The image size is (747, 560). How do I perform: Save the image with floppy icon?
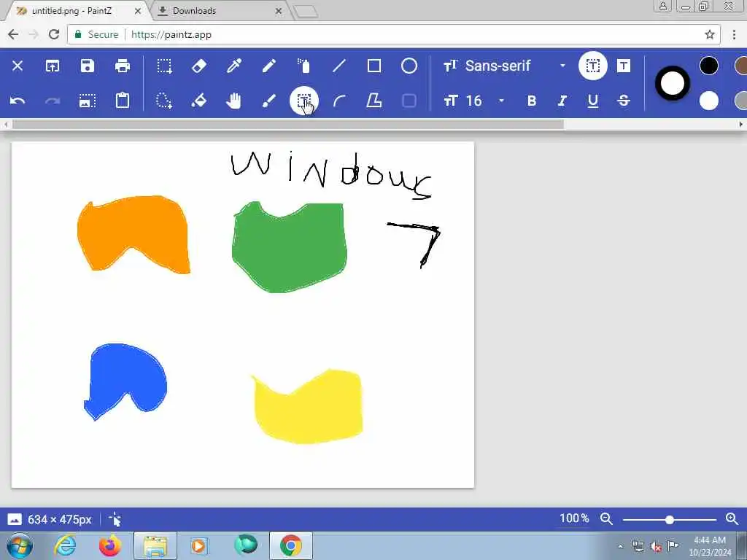pos(88,66)
